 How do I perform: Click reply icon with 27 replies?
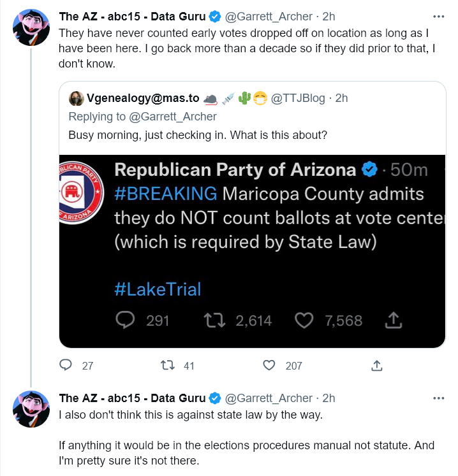click(x=66, y=365)
